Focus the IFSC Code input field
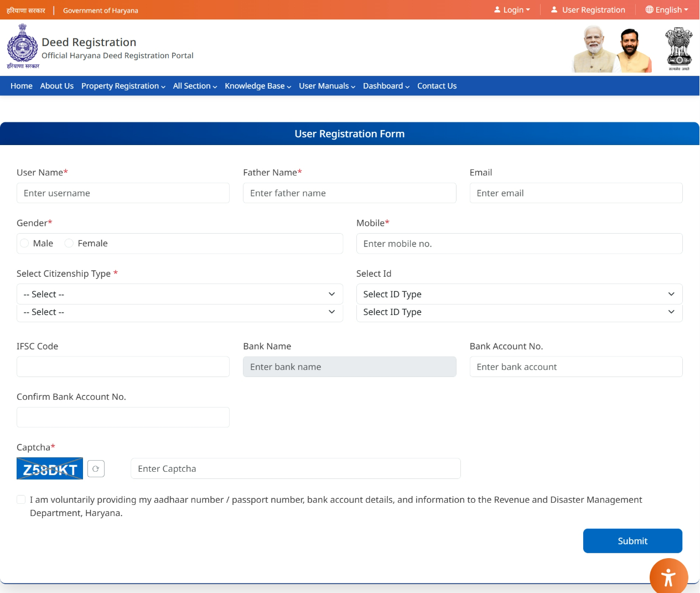700x593 pixels. point(123,367)
